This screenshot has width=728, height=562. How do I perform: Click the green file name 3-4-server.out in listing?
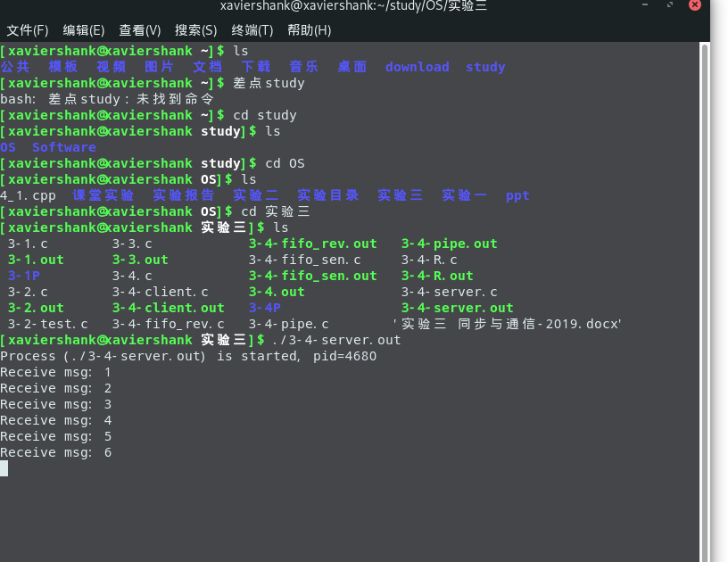[x=458, y=308]
